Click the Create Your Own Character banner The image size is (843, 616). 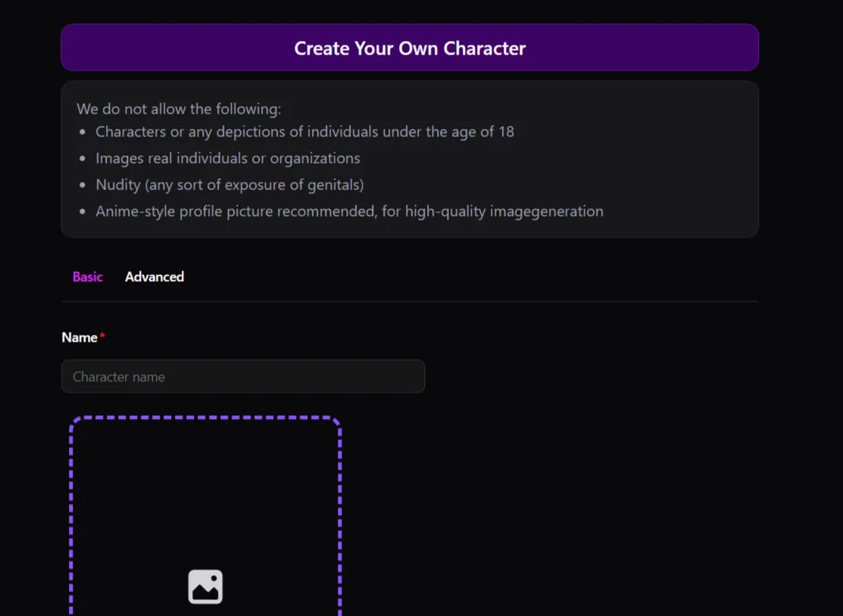[410, 48]
